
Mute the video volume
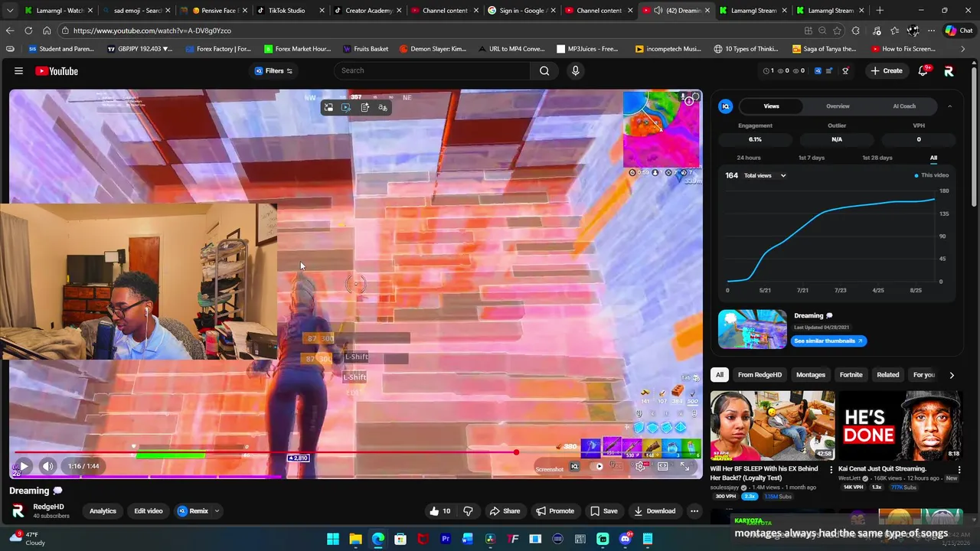point(47,465)
